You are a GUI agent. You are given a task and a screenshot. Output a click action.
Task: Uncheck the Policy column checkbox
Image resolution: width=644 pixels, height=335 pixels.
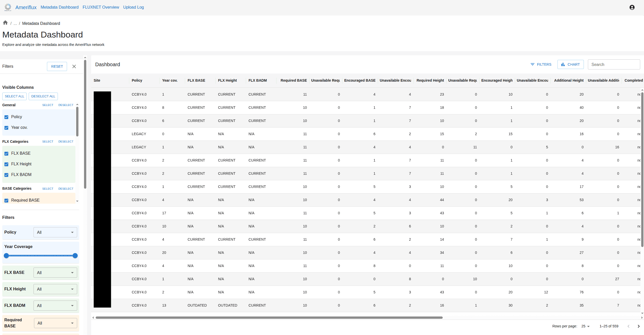(7, 117)
